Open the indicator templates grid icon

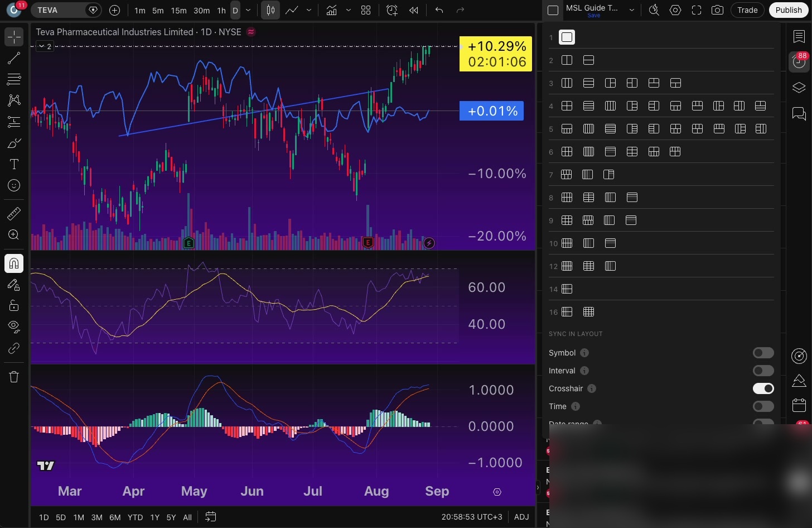point(366,10)
